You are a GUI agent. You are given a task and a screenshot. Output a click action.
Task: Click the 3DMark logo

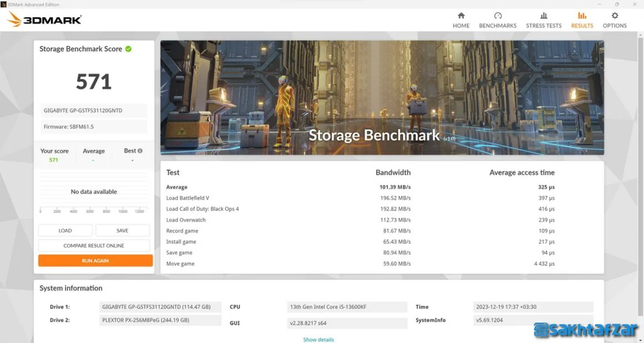[x=44, y=19]
